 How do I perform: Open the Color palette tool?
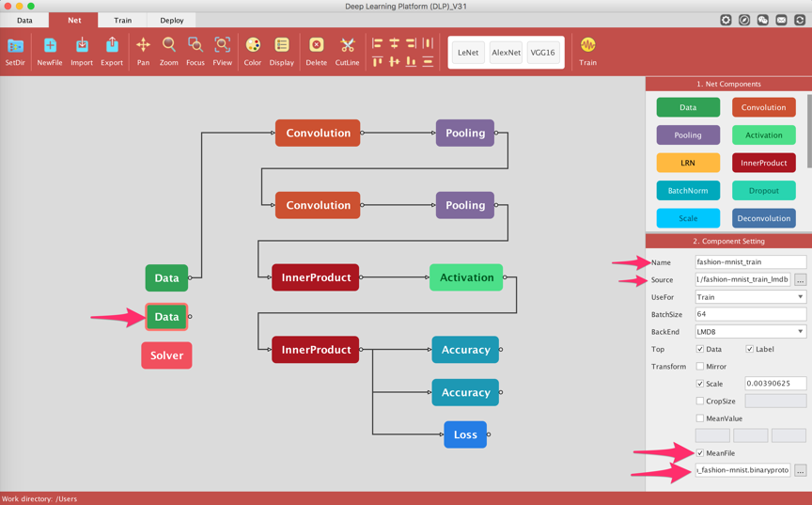click(x=253, y=46)
